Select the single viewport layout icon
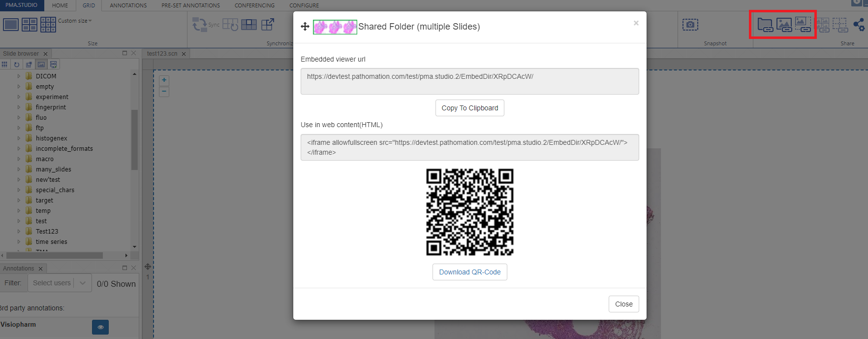The height and width of the screenshot is (339, 868). [11, 25]
